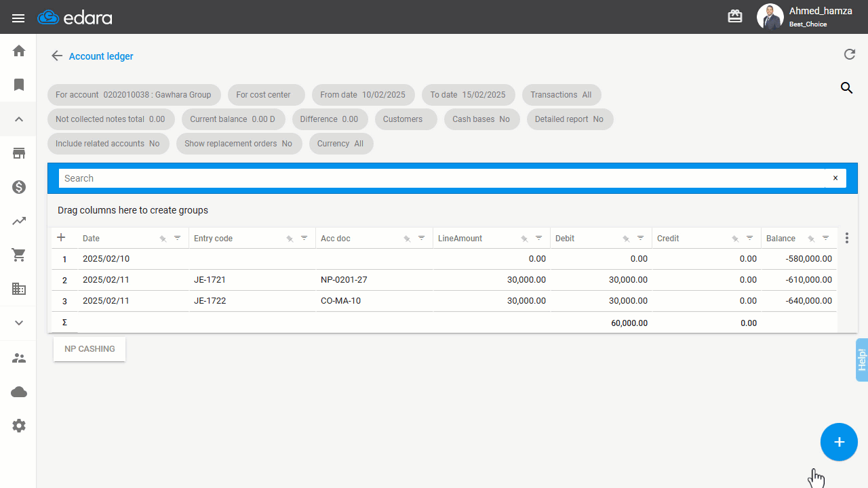Go to Home in sidebar
This screenshot has width=868, height=488.
tap(19, 51)
